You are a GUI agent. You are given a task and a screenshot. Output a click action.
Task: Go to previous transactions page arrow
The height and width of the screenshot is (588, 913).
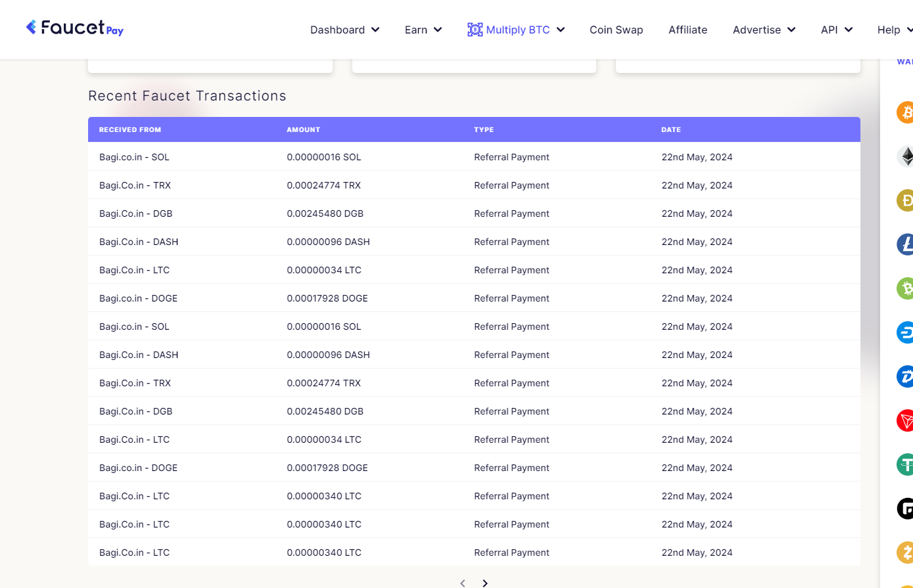pyautogui.click(x=463, y=583)
